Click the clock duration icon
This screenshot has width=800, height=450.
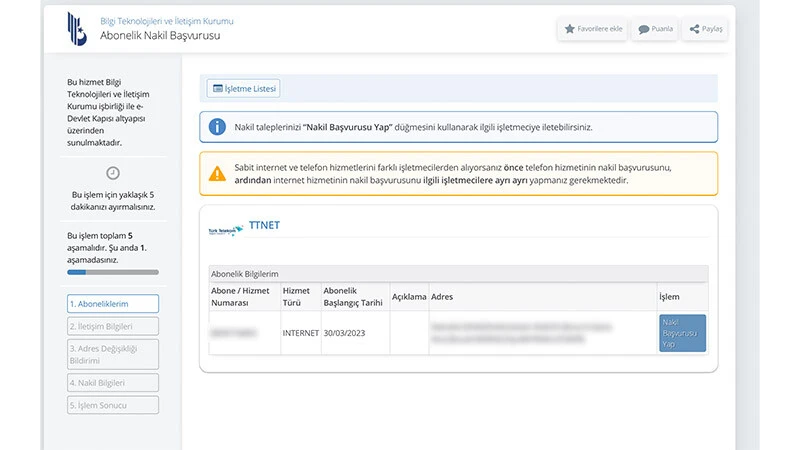pos(113,173)
